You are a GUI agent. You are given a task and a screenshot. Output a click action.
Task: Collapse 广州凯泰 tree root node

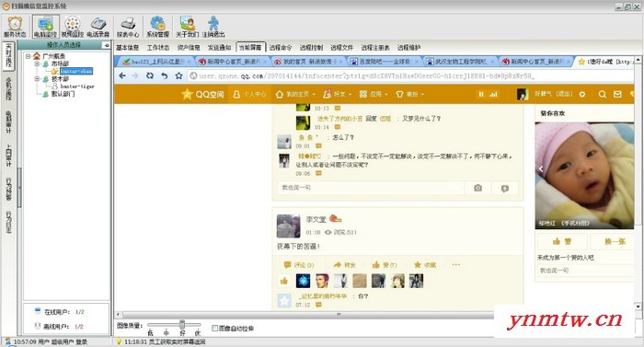pyautogui.click(x=28, y=56)
